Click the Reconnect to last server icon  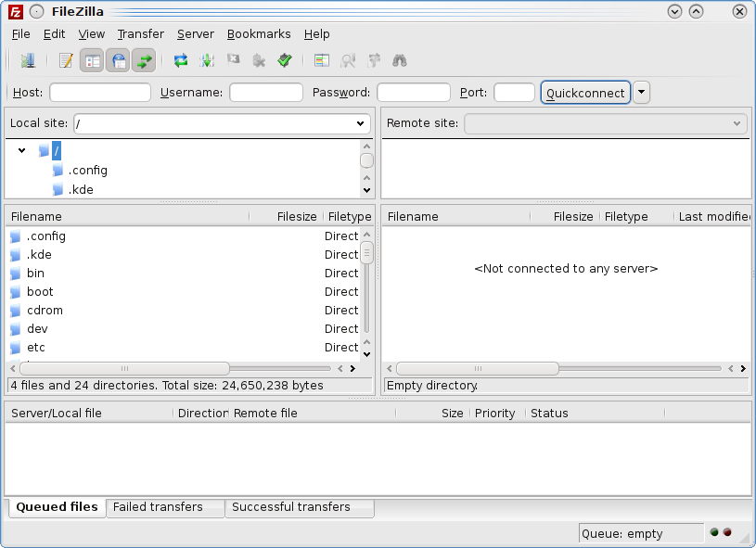pos(285,61)
